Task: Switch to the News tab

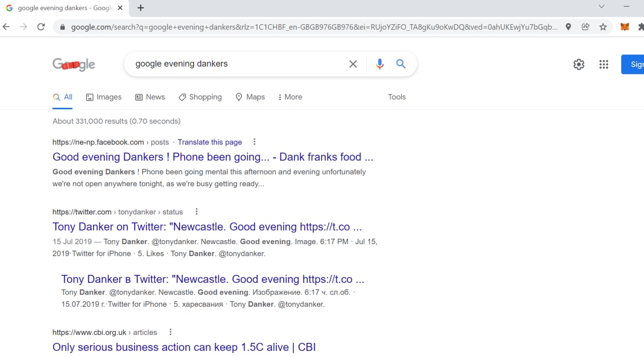Action: [x=150, y=97]
